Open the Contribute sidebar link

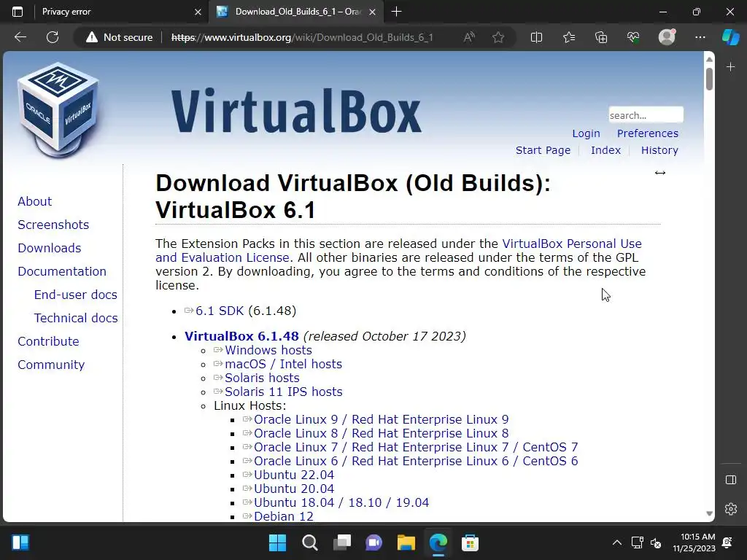coord(49,341)
